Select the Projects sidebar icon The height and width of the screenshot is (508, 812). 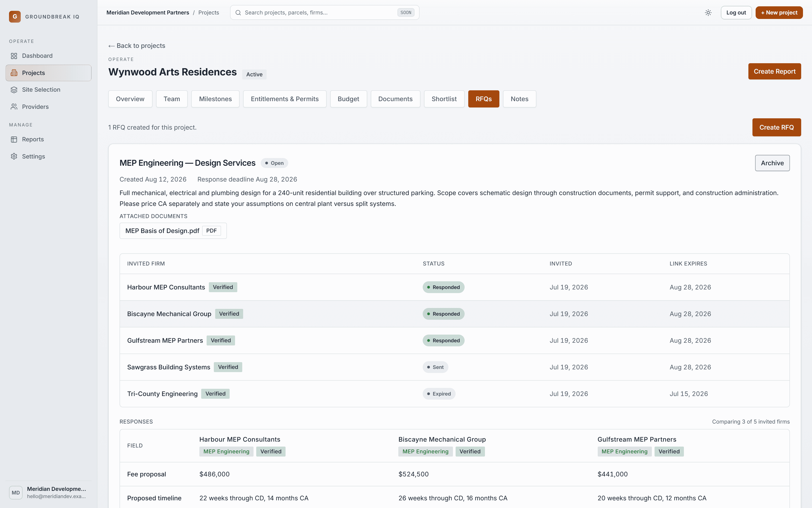[x=14, y=73]
